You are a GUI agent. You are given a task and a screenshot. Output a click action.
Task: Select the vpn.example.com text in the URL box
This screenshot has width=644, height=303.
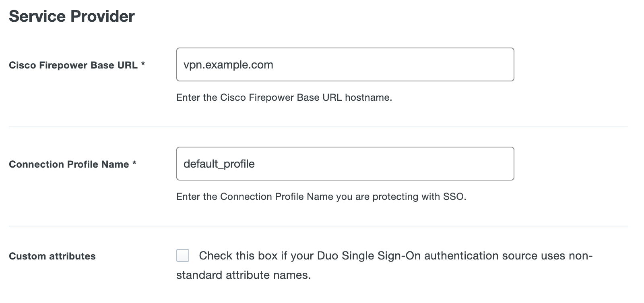pyautogui.click(x=228, y=64)
